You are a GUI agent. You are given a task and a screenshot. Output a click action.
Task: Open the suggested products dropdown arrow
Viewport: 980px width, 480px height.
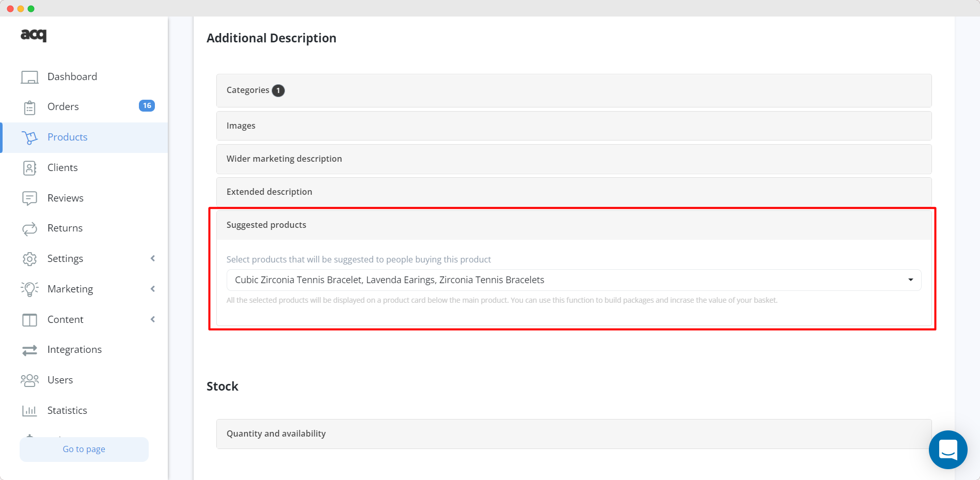point(911,280)
